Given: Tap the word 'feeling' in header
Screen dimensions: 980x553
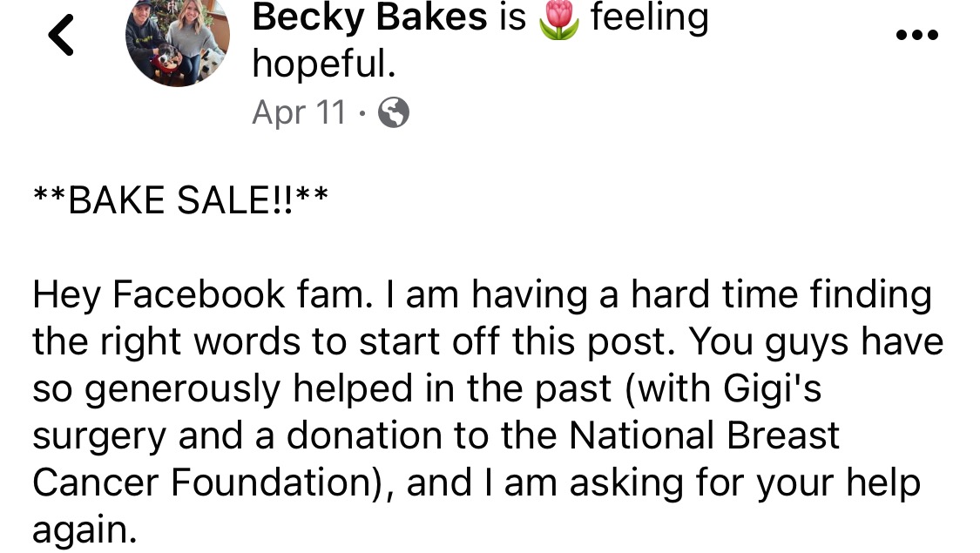Looking at the screenshot, I should tap(649, 18).
